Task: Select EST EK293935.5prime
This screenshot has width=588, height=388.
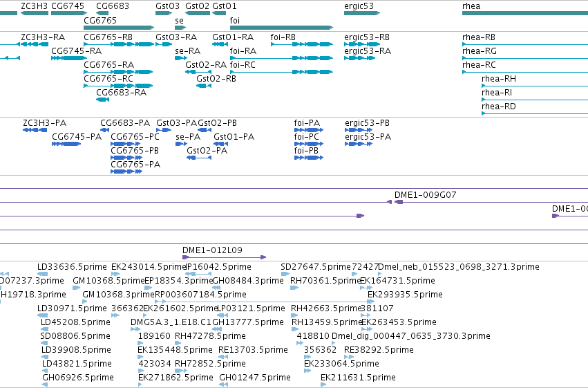Action: tap(405, 295)
